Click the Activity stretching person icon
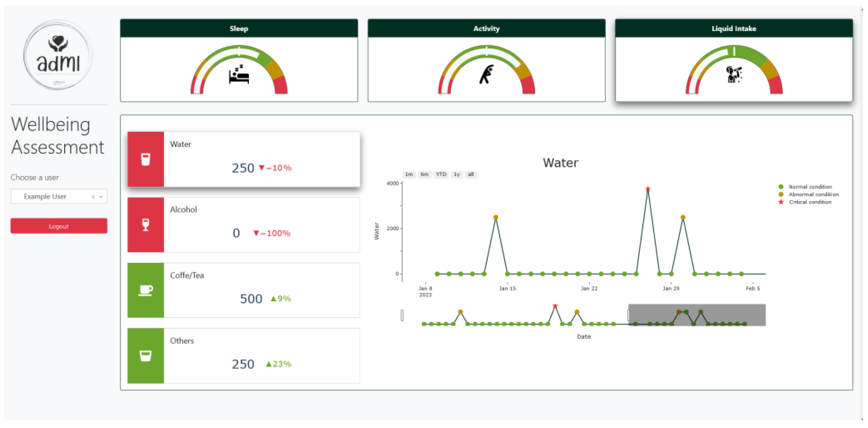Viewport: 868px width, 428px height. 486,74
